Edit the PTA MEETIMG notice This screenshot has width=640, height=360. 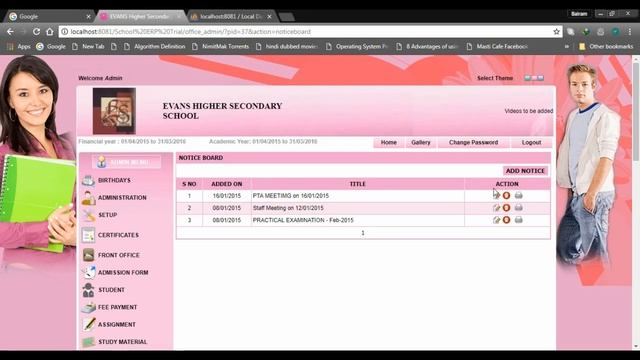tap(496, 196)
